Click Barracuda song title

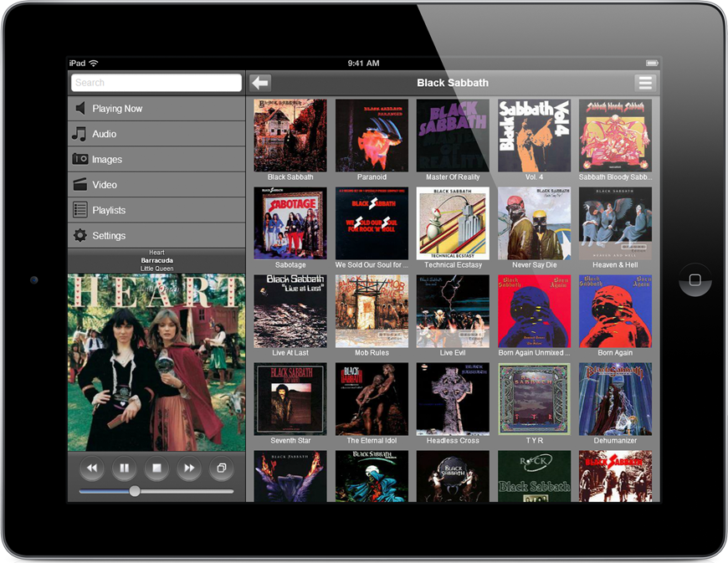click(x=157, y=260)
